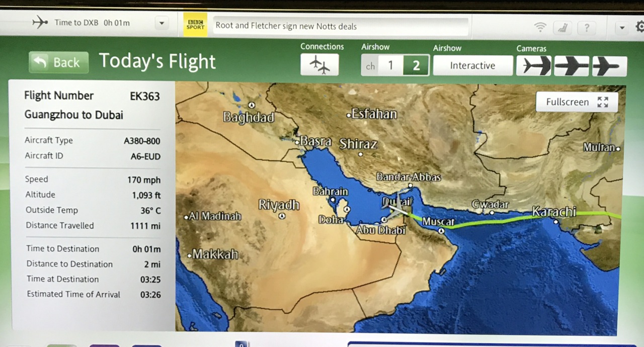
Task: Switch Airshow to channel 1
Action: pyautogui.click(x=390, y=65)
